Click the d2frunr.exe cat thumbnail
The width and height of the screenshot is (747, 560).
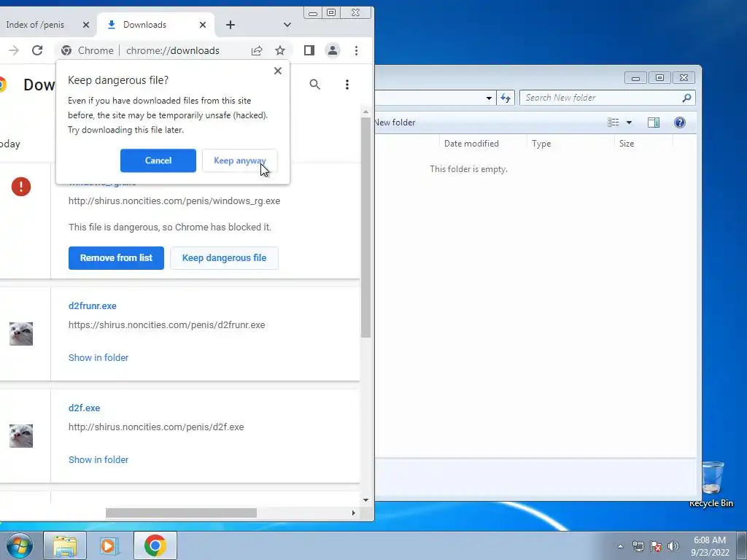[x=21, y=334]
